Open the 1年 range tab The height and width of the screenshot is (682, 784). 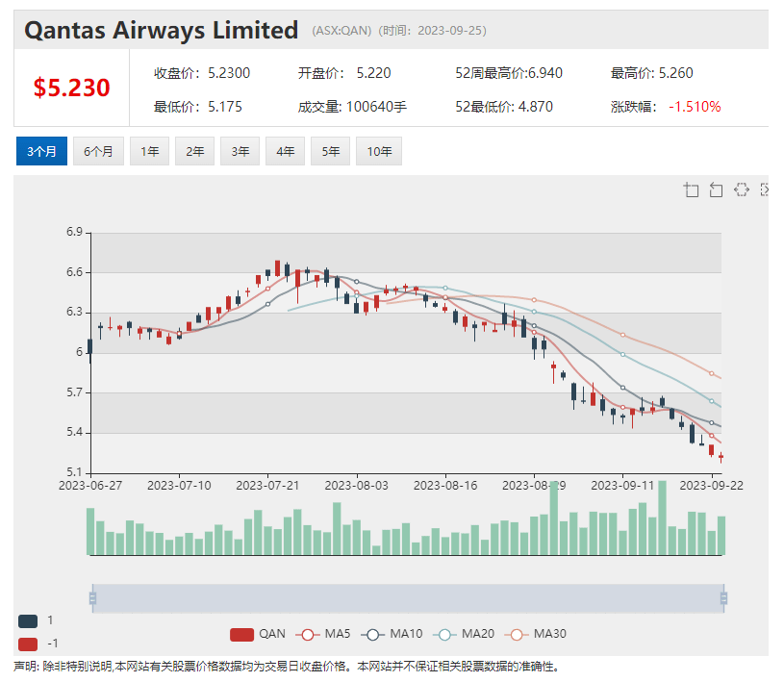click(149, 151)
